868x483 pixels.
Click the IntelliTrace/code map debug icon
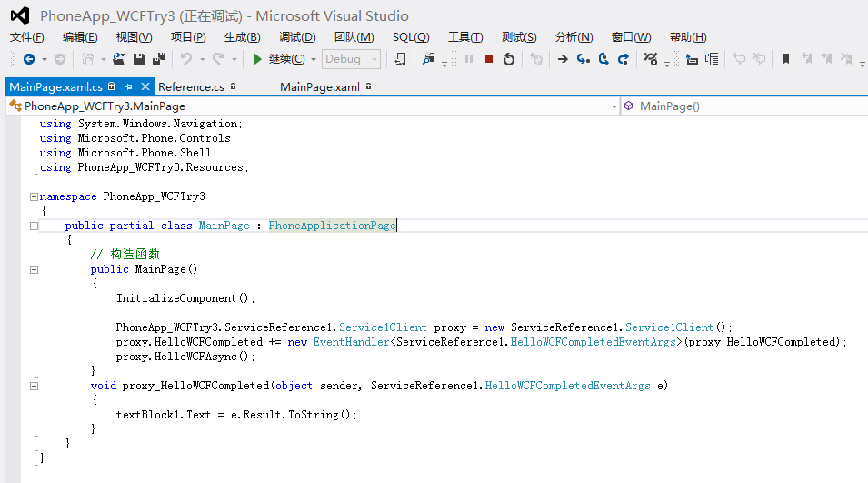click(651, 59)
